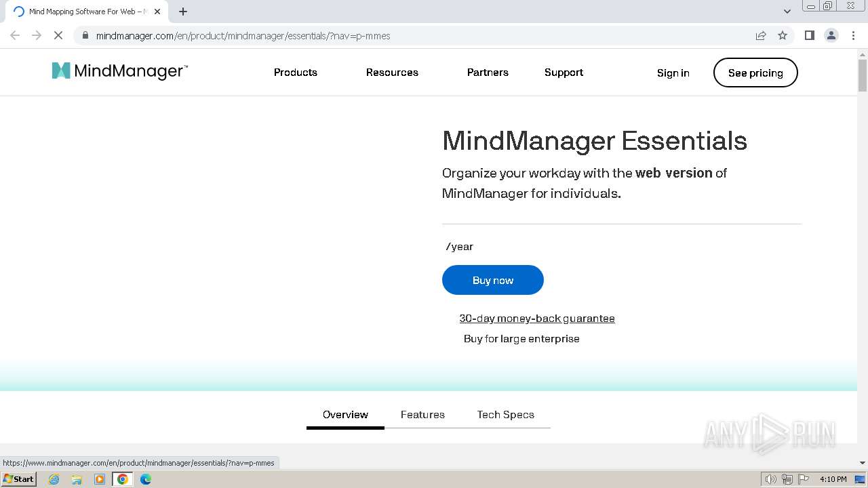This screenshot has height=488, width=868.
Task: Click the volume tray icon
Action: coord(770,479)
